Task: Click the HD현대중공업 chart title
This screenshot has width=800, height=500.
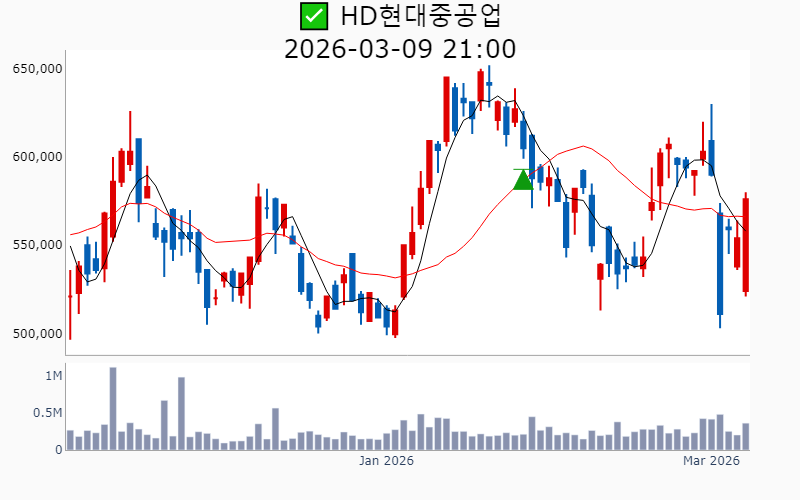Action: pyautogui.click(x=420, y=16)
